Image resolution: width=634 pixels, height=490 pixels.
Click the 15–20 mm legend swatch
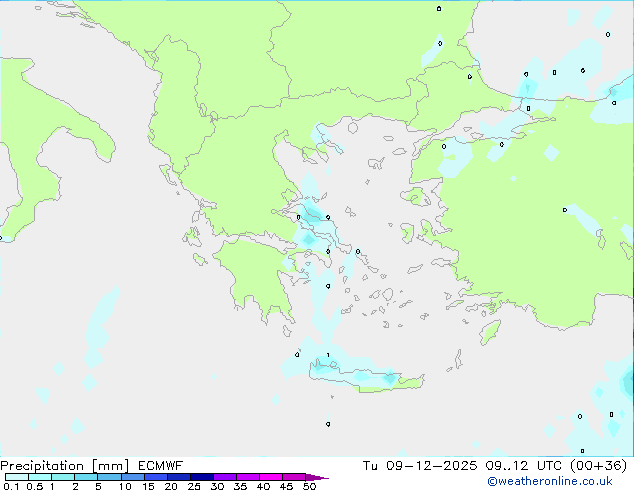[x=156, y=477]
